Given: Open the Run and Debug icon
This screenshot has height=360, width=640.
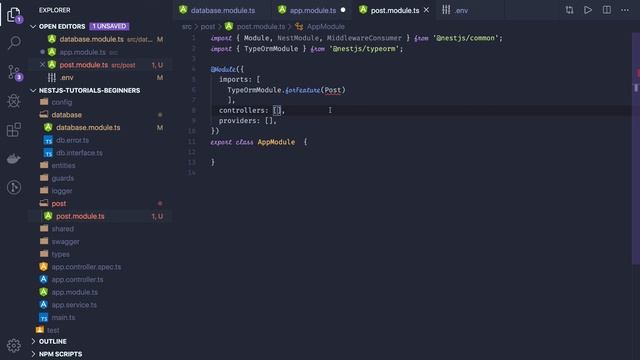Looking at the screenshot, I should tap(14, 101).
